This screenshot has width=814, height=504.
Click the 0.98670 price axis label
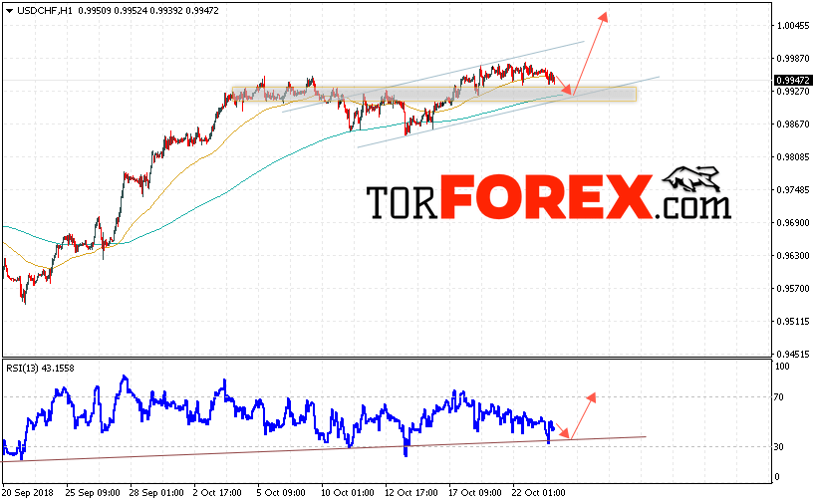pyautogui.click(x=793, y=125)
